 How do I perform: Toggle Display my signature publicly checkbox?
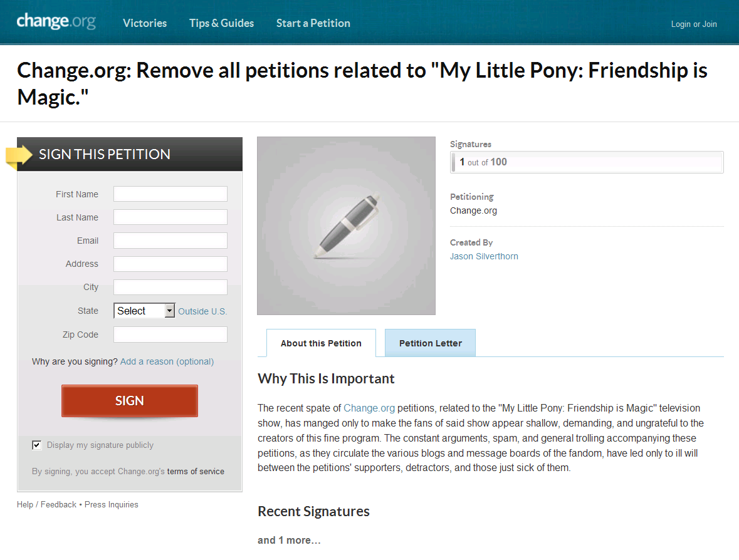click(x=36, y=445)
